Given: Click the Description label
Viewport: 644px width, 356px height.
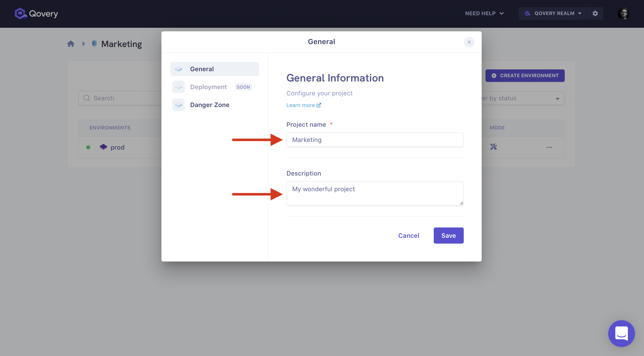Looking at the screenshot, I should [x=303, y=173].
